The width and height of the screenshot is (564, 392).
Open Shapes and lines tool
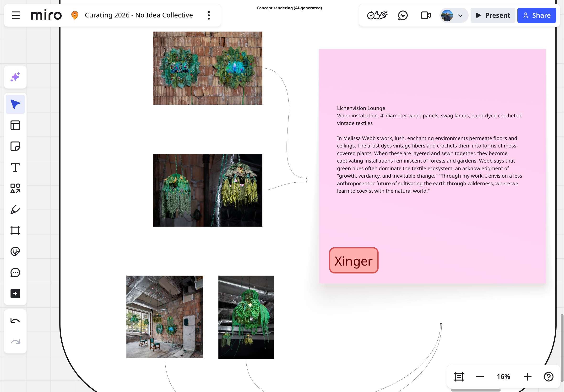[x=15, y=188]
